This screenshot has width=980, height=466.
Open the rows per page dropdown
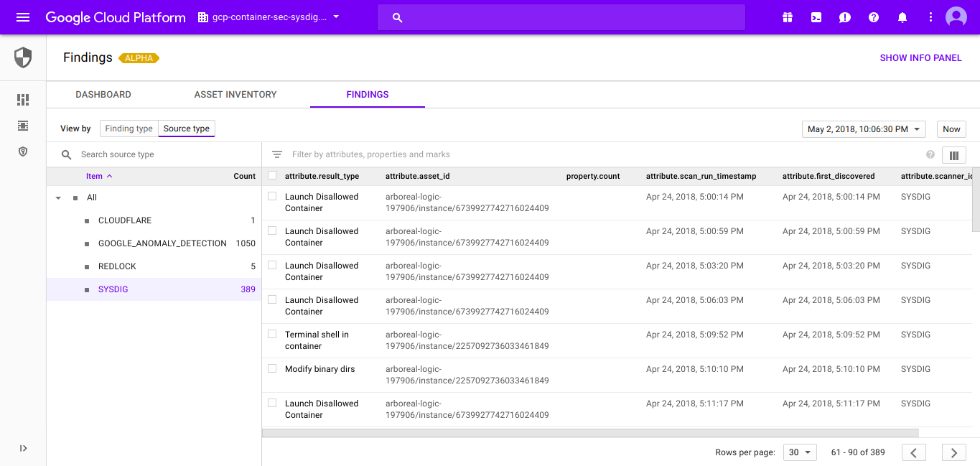(800, 452)
